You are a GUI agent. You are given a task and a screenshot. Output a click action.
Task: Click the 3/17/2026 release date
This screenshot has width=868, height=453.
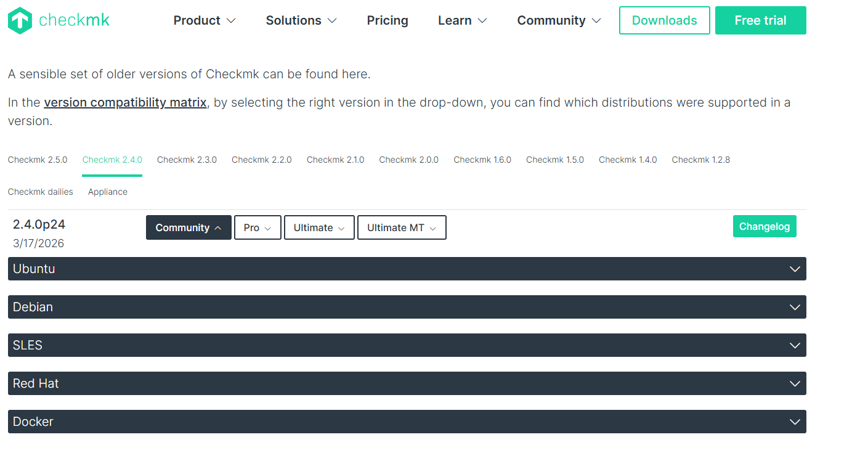click(x=38, y=243)
